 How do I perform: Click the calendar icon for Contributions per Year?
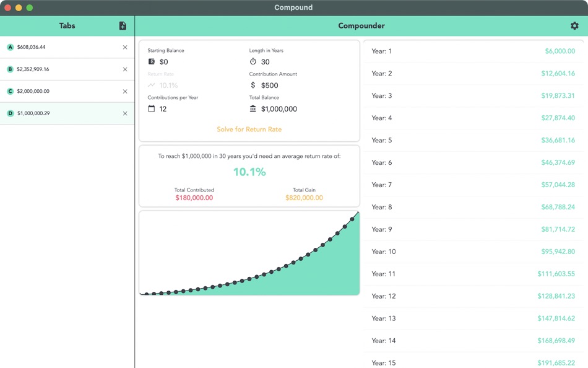tap(152, 108)
